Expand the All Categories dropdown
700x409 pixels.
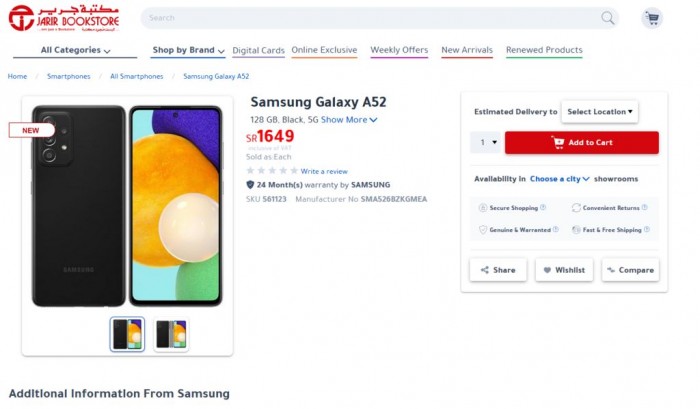75,50
